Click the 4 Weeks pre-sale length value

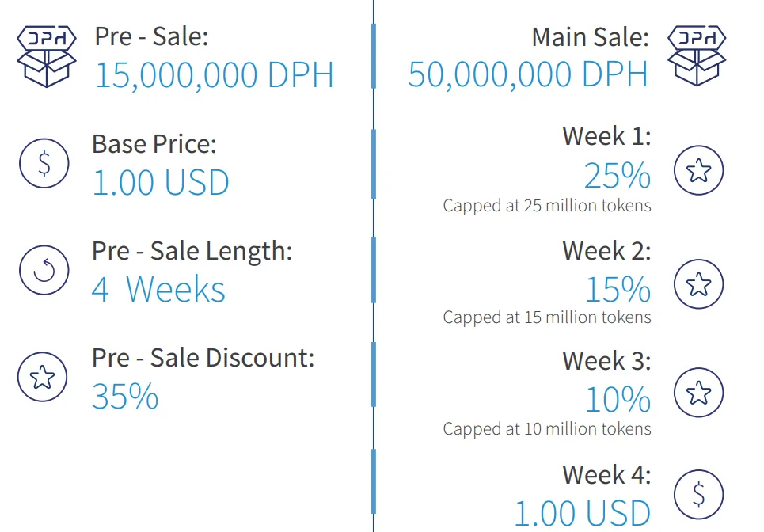click(158, 290)
